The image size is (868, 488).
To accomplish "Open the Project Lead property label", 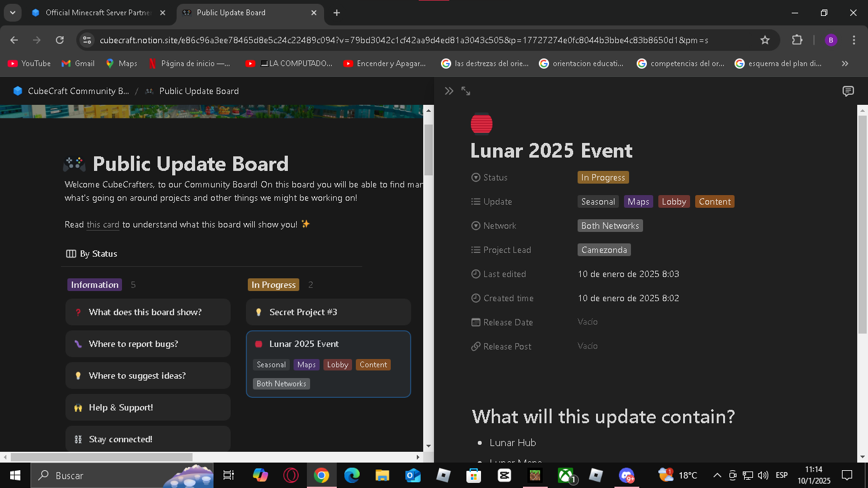I will pos(501,250).
